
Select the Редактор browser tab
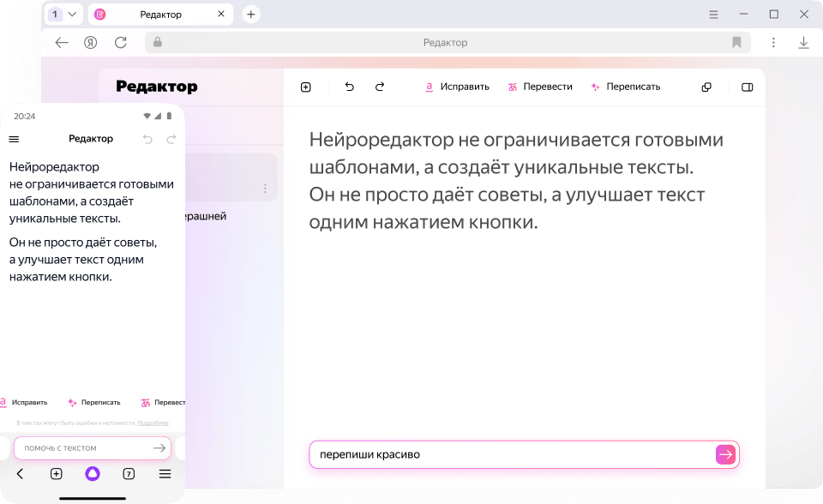(x=160, y=15)
